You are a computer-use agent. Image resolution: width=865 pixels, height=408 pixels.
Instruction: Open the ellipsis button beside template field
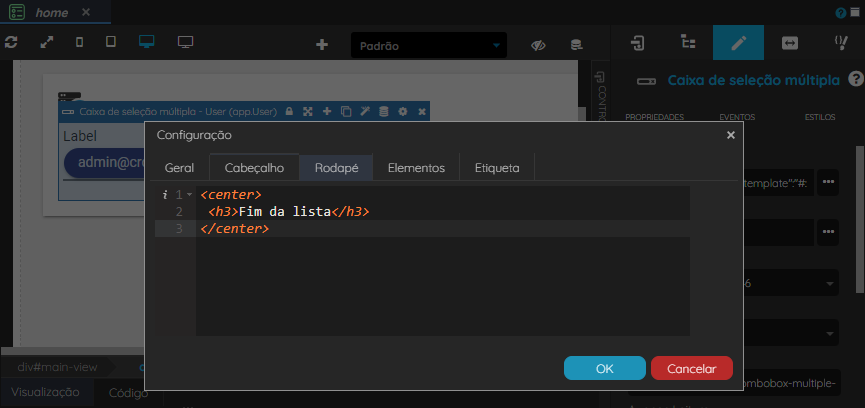(x=828, y=182)
